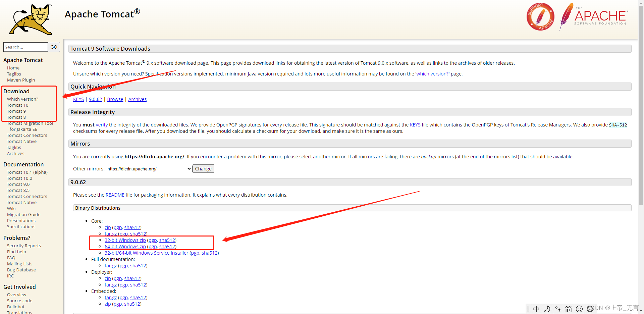Download the Deployer zip
The width and height of the screenshot is (644, 314).
pos(108,278)
